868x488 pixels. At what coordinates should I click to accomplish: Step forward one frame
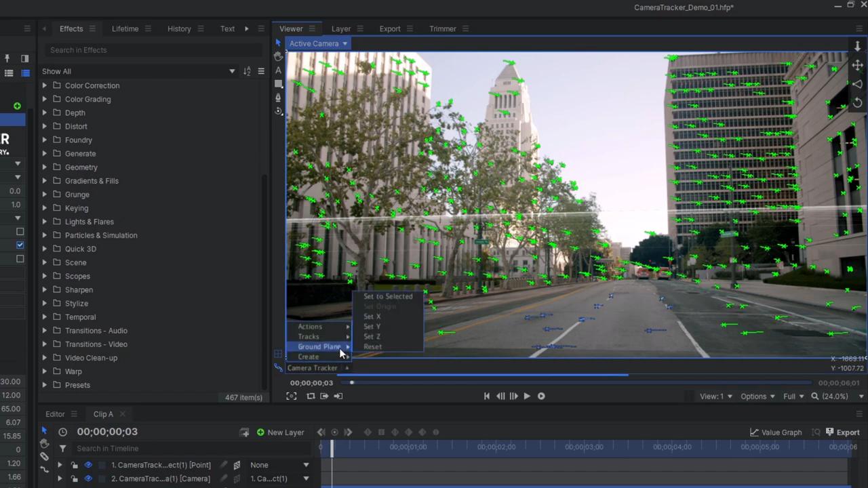click(x=513, y=396)
